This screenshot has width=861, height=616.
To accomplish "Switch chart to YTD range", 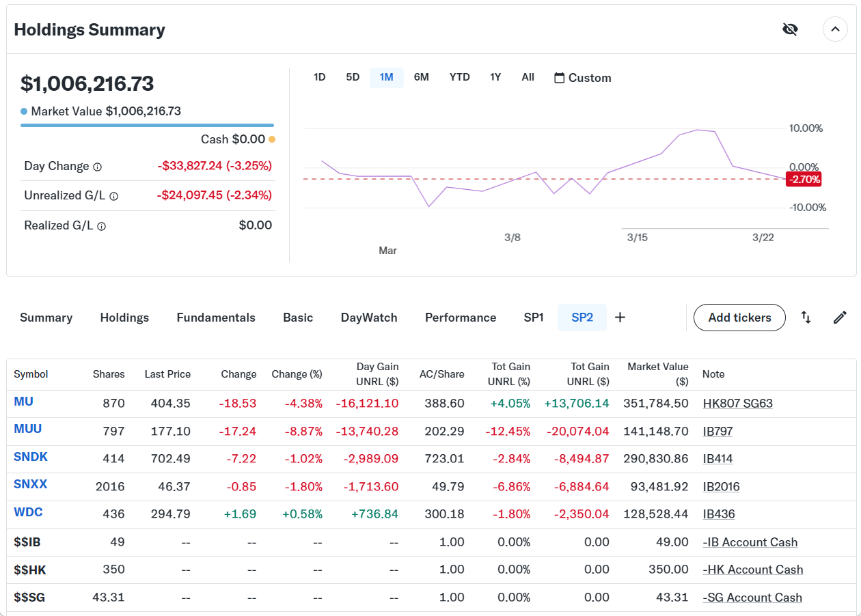I will pyautogui.click(x=459, y=77).
